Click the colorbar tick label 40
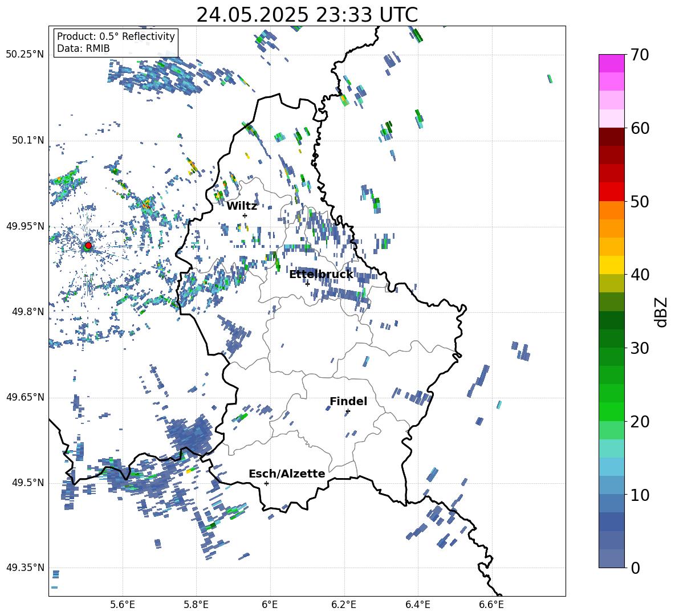Viewport: 675px width, 616px height. 640,275
